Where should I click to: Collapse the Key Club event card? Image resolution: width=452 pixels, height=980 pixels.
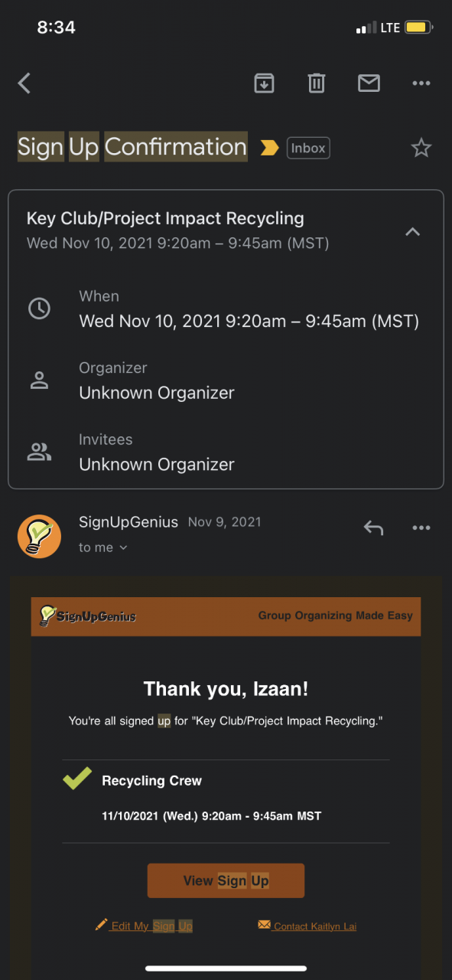[412, 231]
